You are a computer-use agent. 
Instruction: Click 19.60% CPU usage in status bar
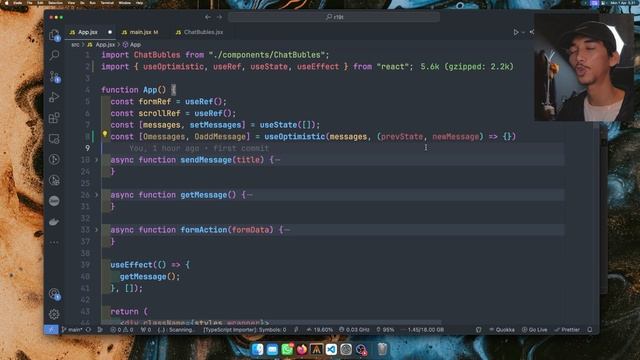click(x=320, y=330)
